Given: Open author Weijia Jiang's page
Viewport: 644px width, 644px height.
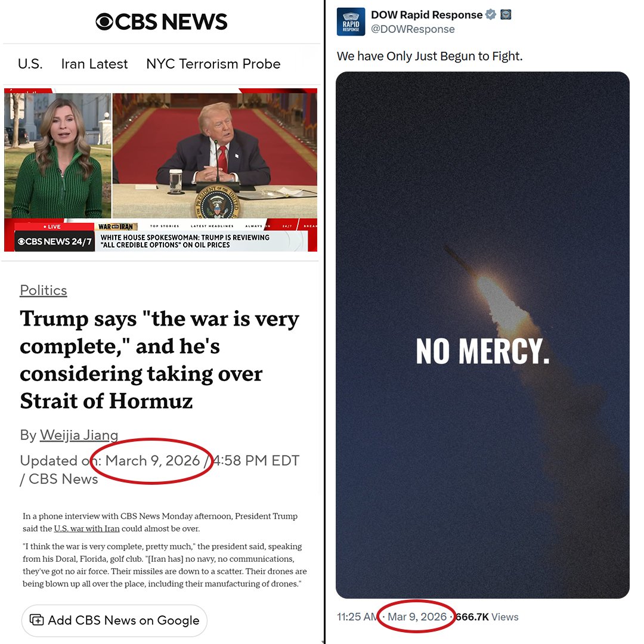Looking at the screenshot, I should point(79,435).
